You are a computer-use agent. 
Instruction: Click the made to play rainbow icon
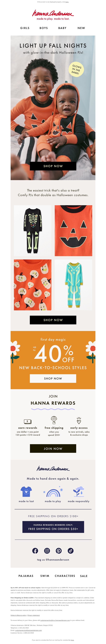[53, 492]
